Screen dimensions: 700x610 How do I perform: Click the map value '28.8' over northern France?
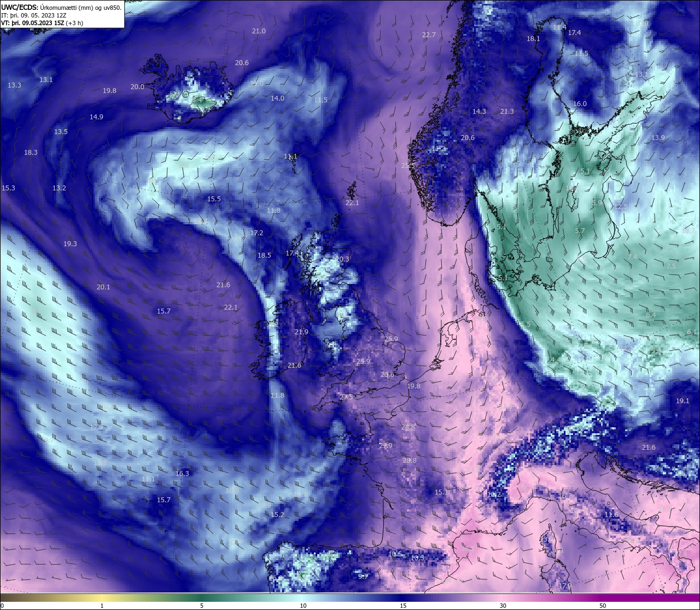pyautogui.click(x=408, y=427)
